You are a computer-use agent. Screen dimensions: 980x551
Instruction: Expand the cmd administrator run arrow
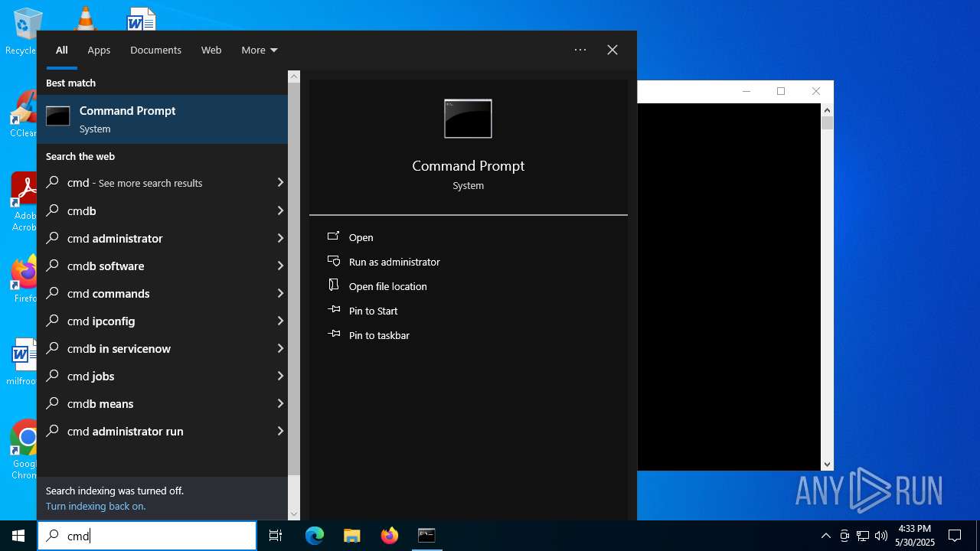(279, 431)
